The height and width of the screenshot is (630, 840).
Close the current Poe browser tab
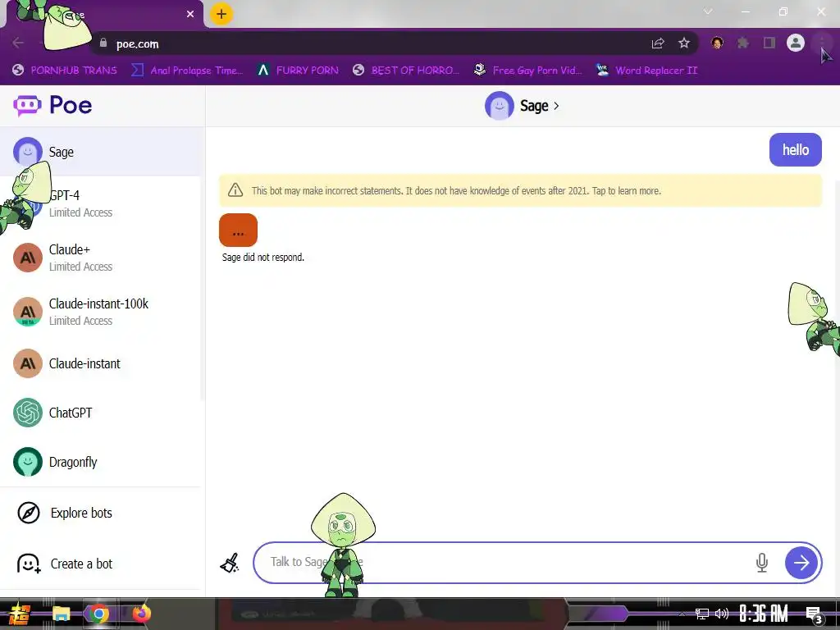(190, 14)
